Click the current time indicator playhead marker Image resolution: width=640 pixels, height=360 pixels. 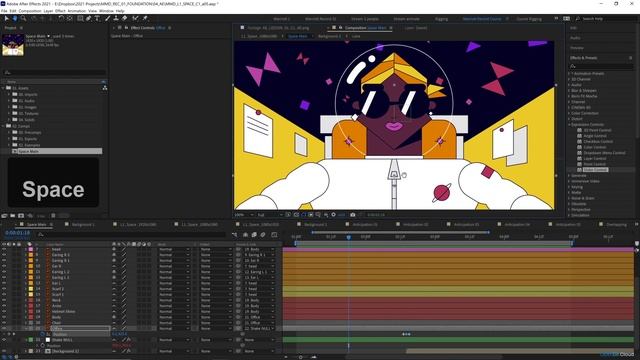(349, 237)
